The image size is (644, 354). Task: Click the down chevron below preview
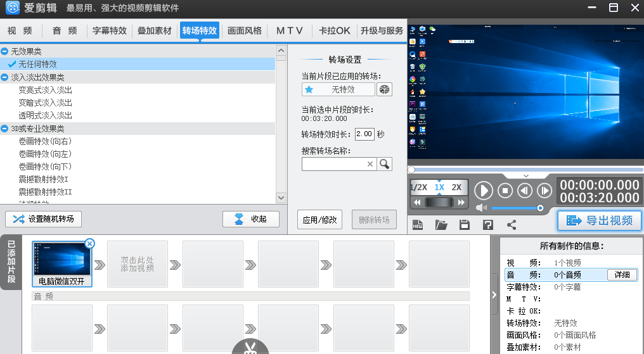[525, 175]
